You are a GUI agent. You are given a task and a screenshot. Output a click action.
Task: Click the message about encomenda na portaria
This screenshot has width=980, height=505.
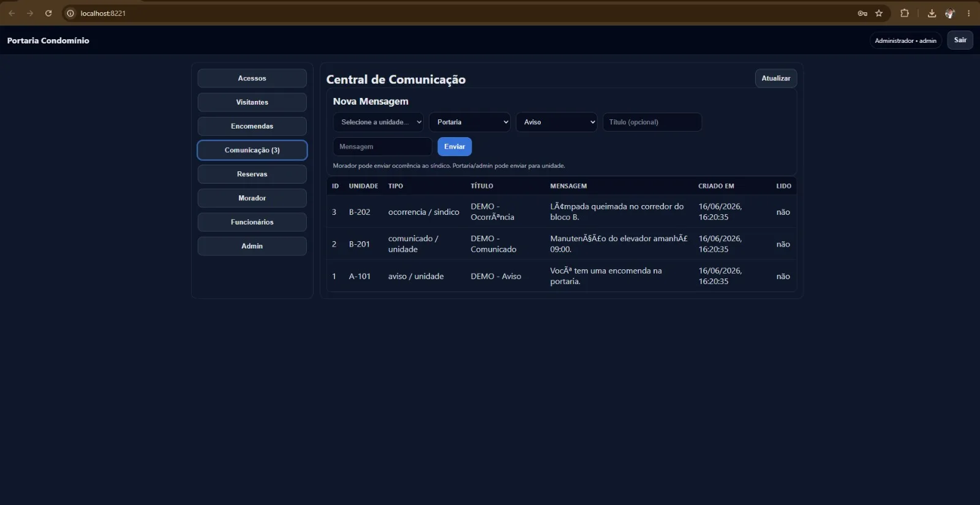[606, 276]
